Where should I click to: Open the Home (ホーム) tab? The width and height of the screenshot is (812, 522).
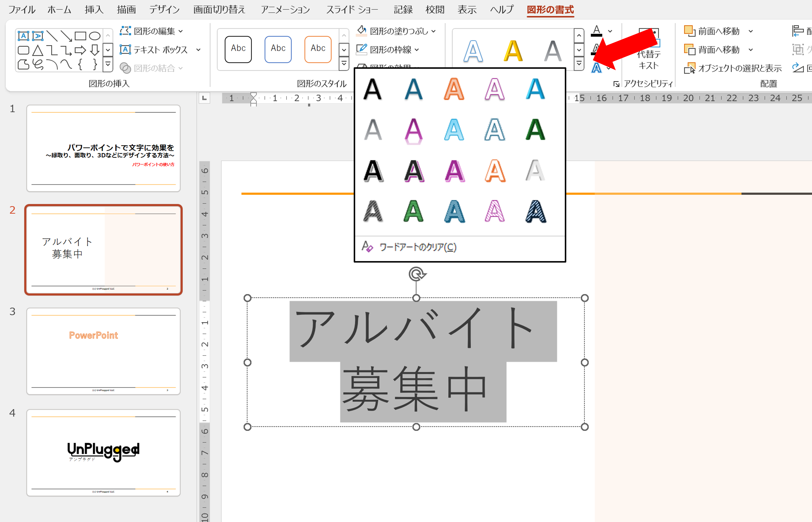pos(59,9)
